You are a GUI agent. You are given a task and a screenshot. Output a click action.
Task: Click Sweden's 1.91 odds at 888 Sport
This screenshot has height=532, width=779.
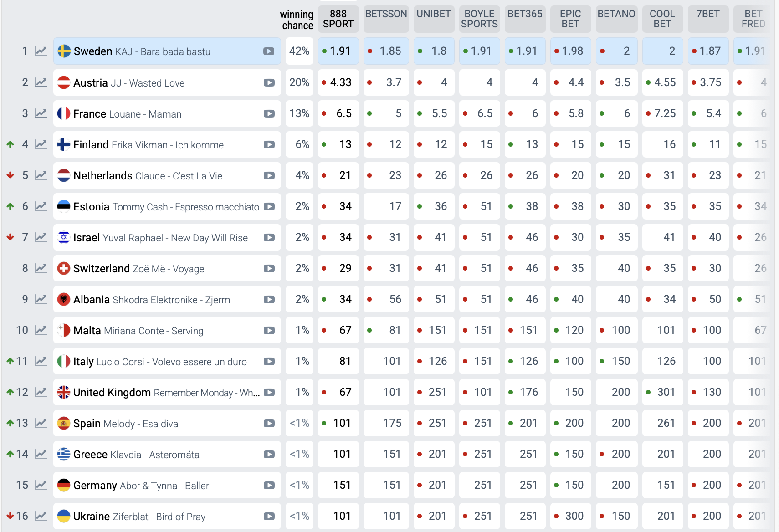pos(338,51)
